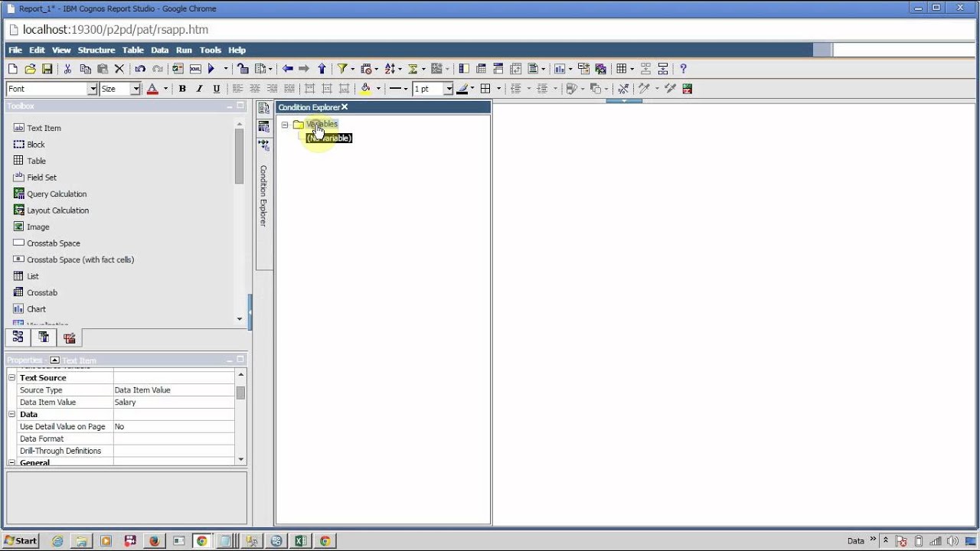Run the report with the blue play icon
Screen dimensions: 980x551
point(211,69)
